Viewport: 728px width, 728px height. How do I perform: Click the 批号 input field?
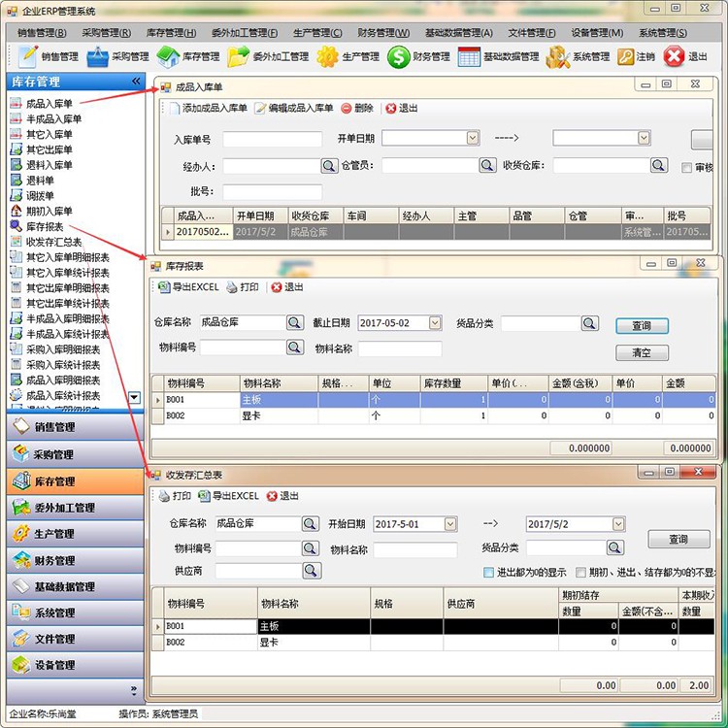coord(273,192)
